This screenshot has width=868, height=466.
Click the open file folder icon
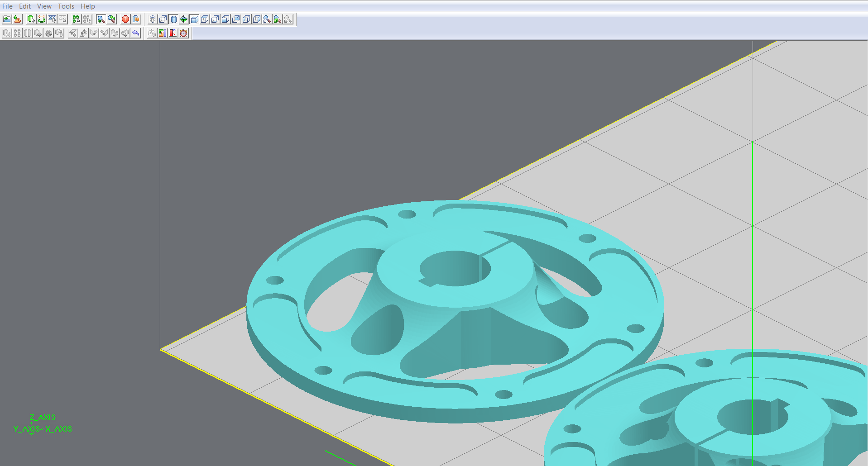click(7, 19)
